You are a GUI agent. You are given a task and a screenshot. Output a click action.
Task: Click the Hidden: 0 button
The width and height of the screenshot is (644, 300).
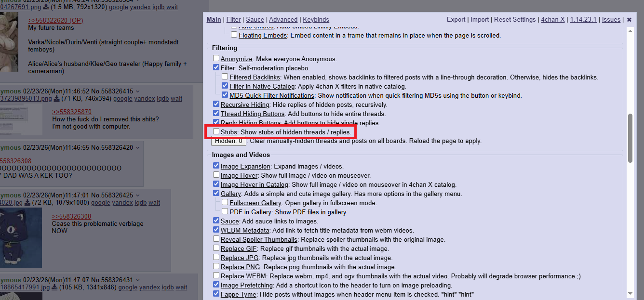pyautogui.click(x=228, y=141)
